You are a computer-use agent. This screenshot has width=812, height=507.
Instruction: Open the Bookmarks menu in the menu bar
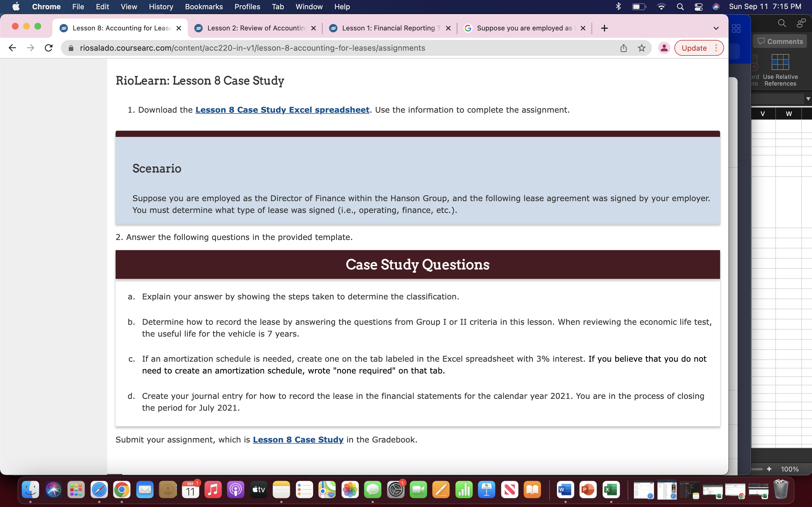[x=204, y=7]
